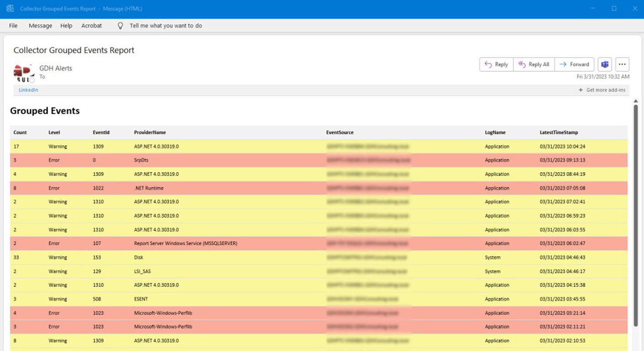Click count 17 in first row
The width and height of the screenshot is (644, 351).
[16, 147]
